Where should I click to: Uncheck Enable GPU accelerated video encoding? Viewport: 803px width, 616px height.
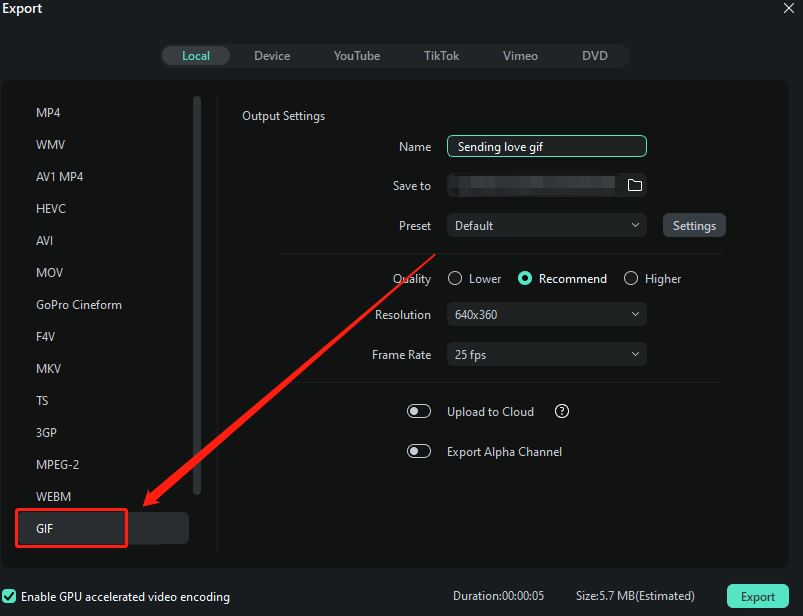point(10,596)
